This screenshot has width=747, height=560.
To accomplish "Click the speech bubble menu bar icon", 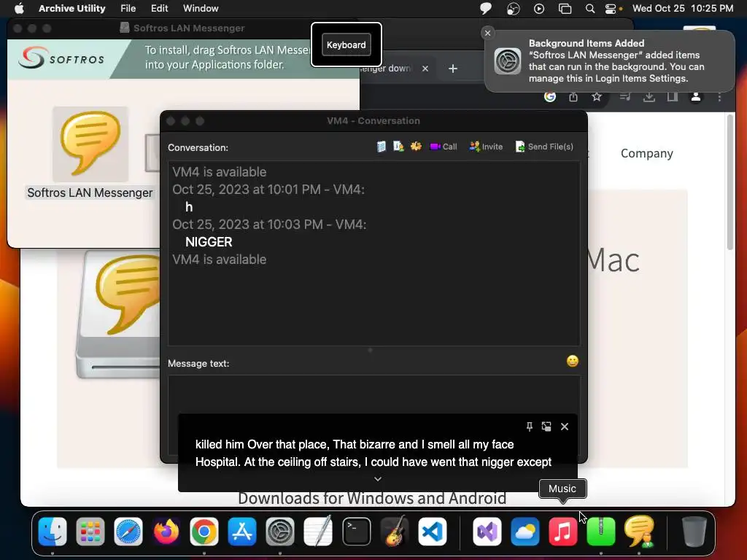I will coord(486,8).
